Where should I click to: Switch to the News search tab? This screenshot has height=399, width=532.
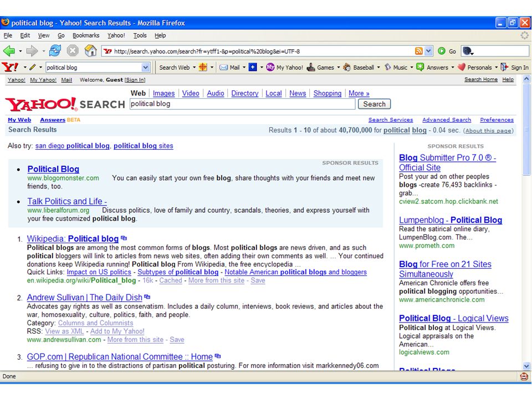[298, 93]
